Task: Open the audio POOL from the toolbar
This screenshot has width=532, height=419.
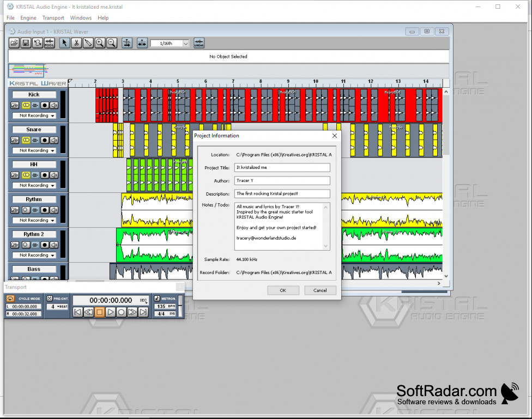Action: tap(49, 43)
